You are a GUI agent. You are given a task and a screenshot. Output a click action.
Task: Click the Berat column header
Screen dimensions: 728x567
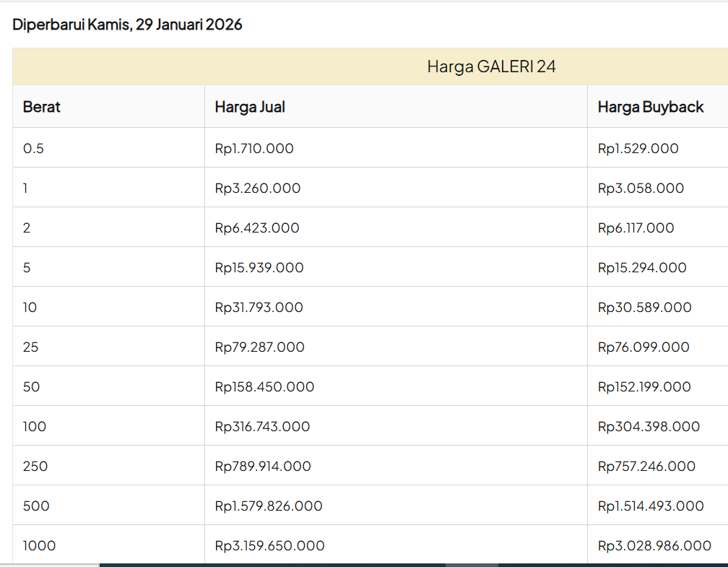(x=42, y=107)
